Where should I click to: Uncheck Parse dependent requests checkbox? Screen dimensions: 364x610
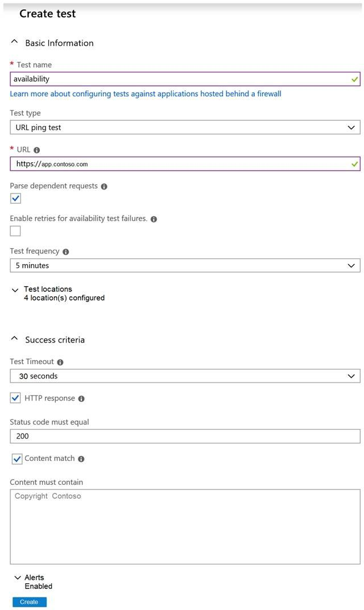click(x=15, y=199)
